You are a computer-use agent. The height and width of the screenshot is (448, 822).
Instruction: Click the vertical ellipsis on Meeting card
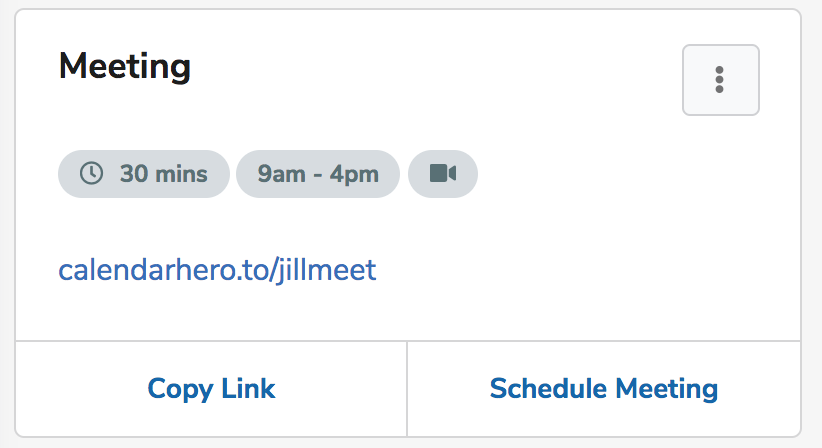click(720, 80)
